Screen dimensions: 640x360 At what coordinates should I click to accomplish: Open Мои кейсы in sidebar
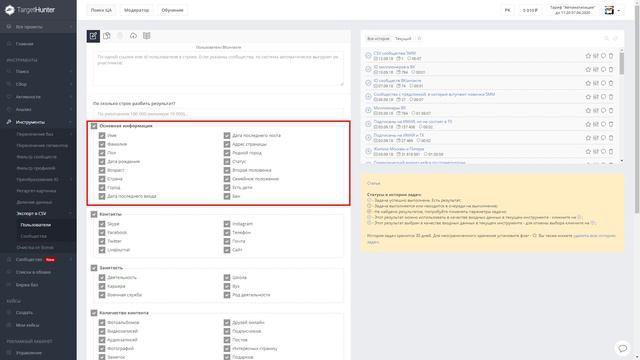(27, 325)
